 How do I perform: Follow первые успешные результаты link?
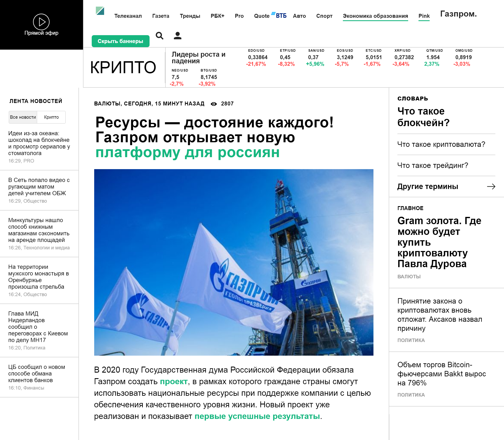(257, 416)
